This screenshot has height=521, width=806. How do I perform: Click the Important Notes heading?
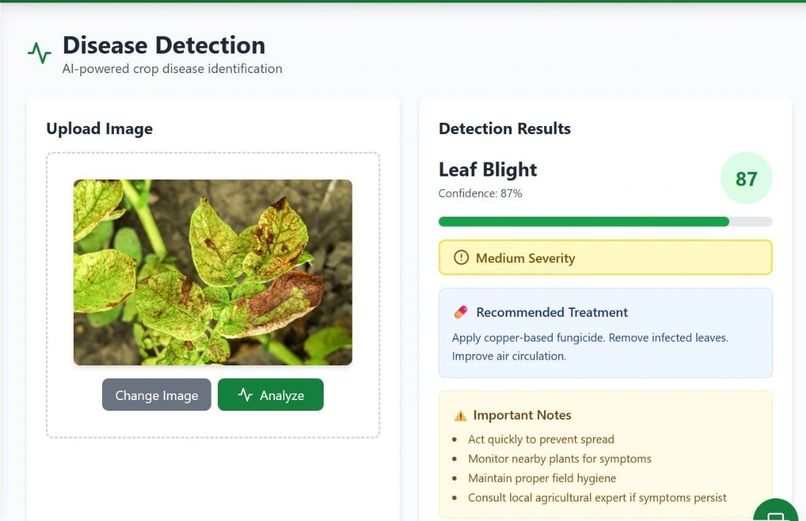point(522,415)
